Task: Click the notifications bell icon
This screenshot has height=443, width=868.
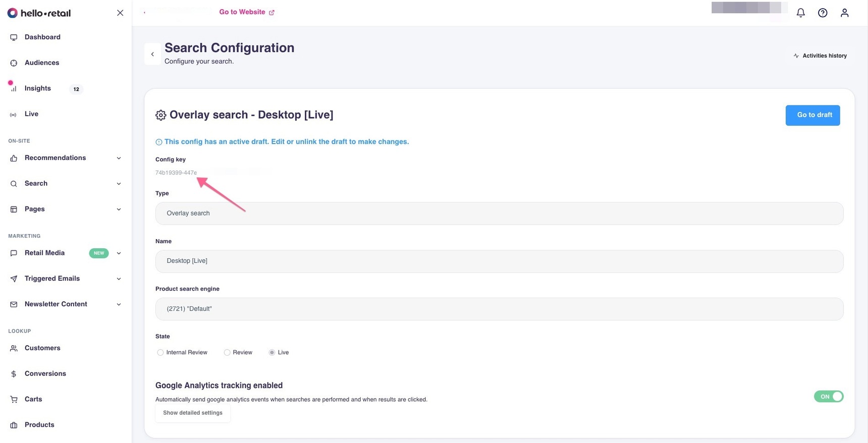Action: point(800,13)
